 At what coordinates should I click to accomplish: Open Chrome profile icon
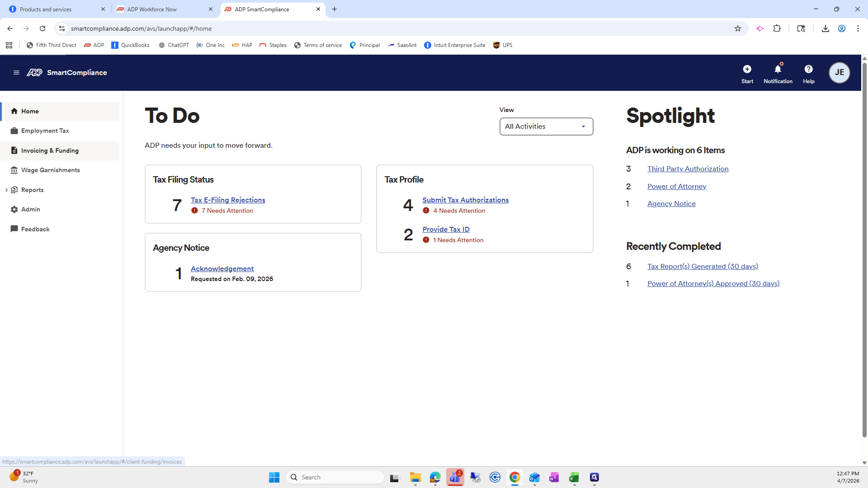(x=841, y=28)
